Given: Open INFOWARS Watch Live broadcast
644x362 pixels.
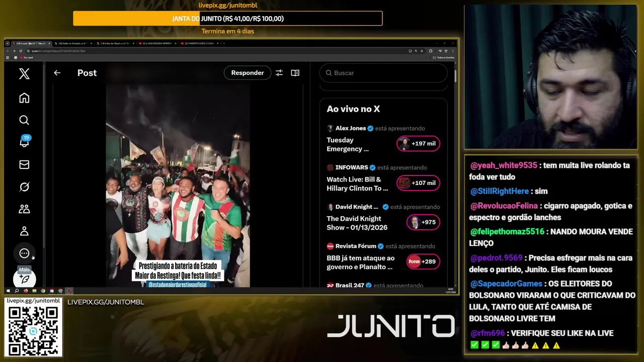Looking at the screenshot, I should tap(383, 178).
